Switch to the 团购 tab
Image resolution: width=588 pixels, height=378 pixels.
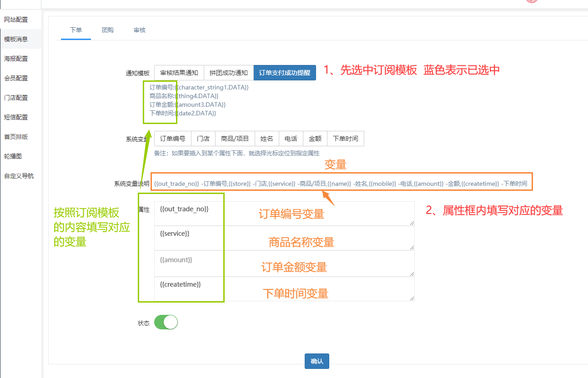pyautogui.click(x=108, y=30)
